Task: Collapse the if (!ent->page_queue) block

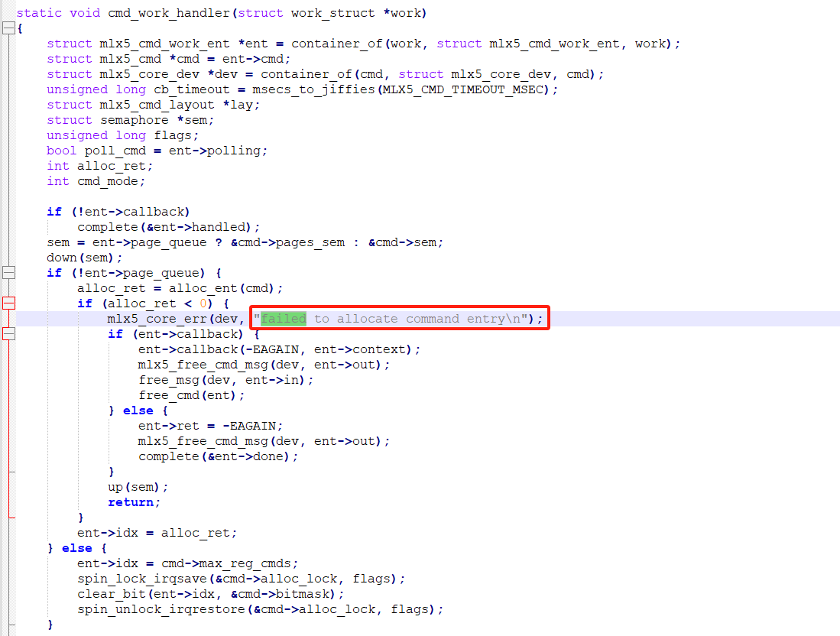Action: 8,273
